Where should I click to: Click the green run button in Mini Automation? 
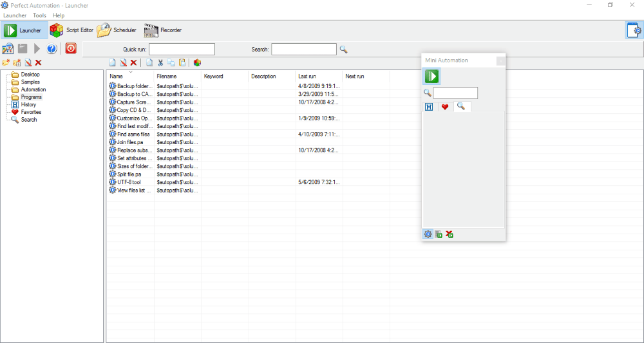coord(431,77)
